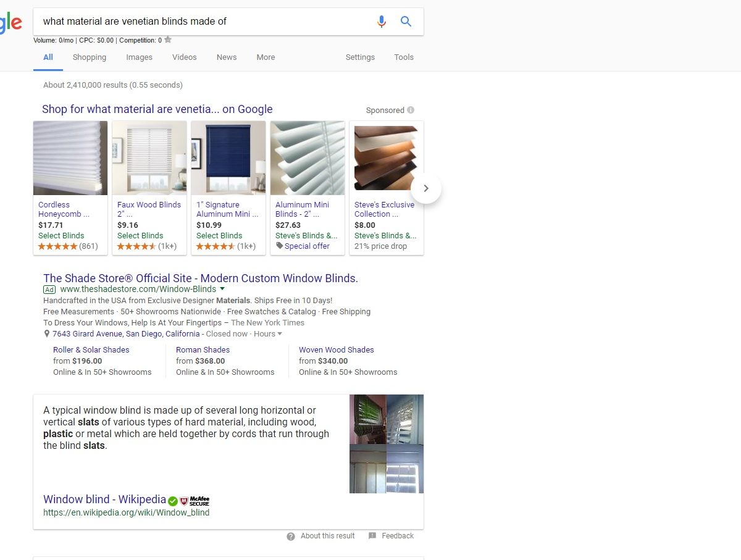Image resolution: width=741 pixels, height=560 pixels.
Task: Click the from $196.00 price text
Action: tap(78, 361)
